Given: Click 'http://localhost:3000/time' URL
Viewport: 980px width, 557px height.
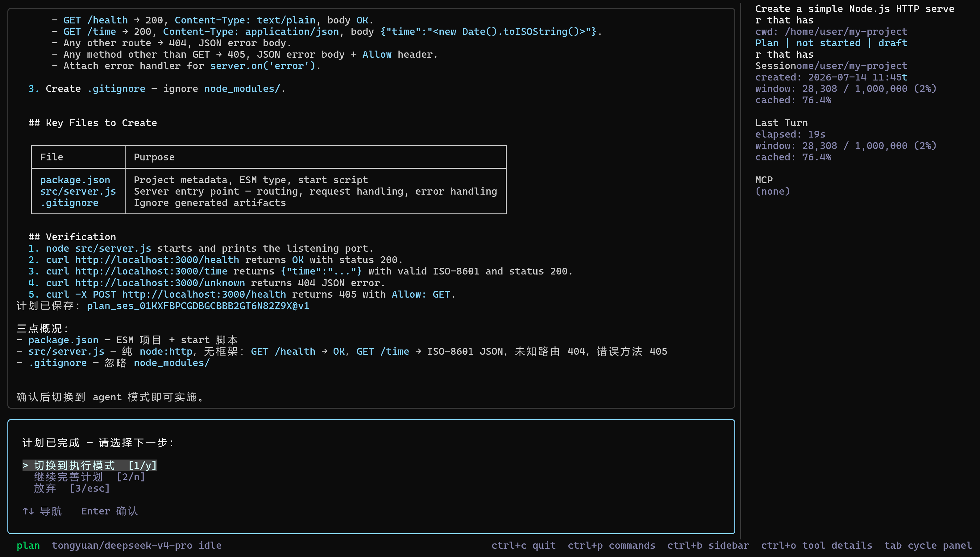Looking at the screenshot, I should pos(151,271).
